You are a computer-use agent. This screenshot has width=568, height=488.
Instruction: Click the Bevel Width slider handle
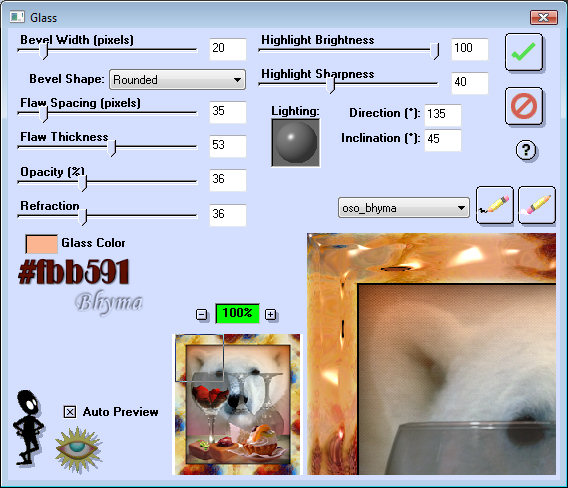(x=43, y=51)
